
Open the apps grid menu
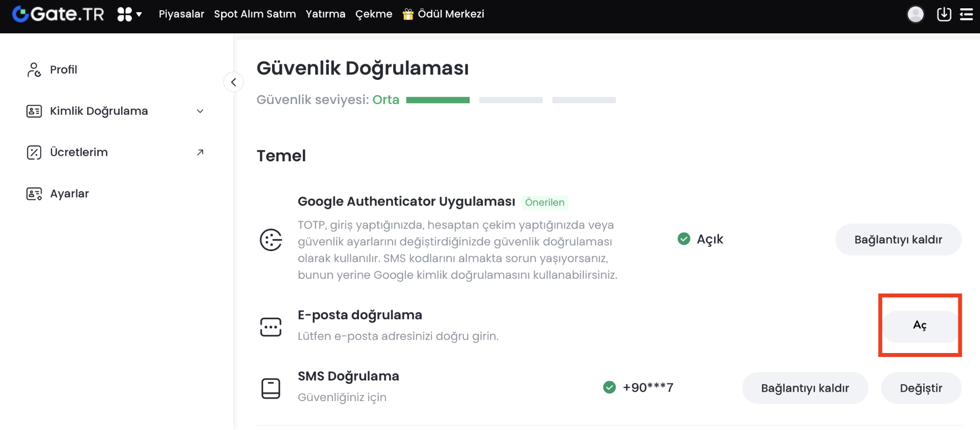click(x=129, y=14)
